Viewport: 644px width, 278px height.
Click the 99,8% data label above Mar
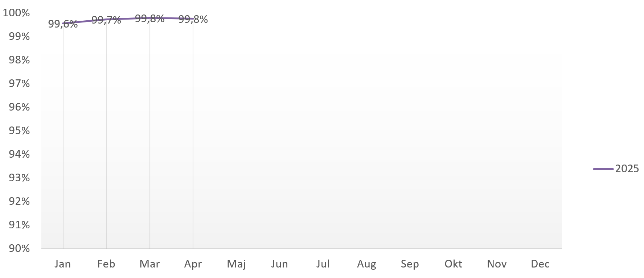150,18
